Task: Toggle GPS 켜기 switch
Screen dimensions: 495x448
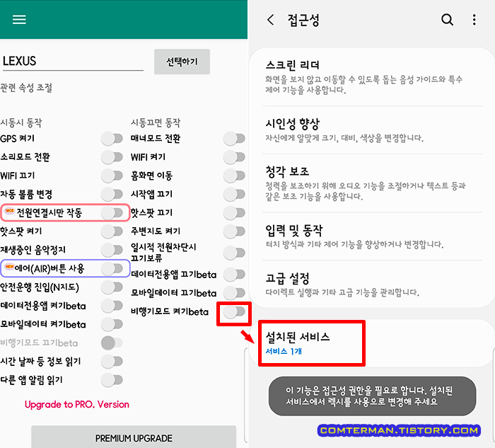Action: (112, 139)
